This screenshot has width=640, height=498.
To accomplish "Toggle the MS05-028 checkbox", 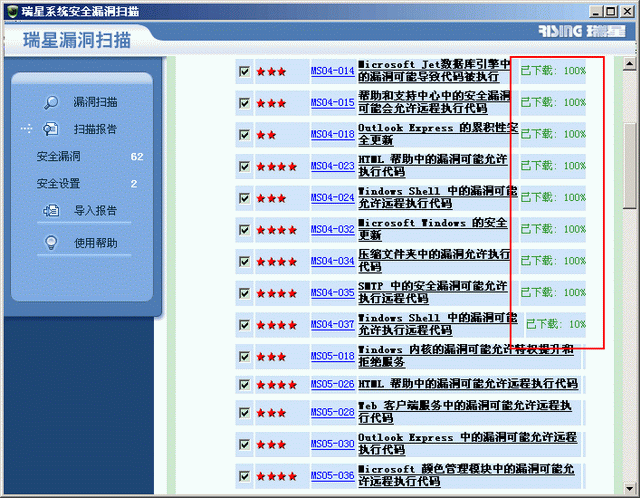I will click(x=244, y=413).
